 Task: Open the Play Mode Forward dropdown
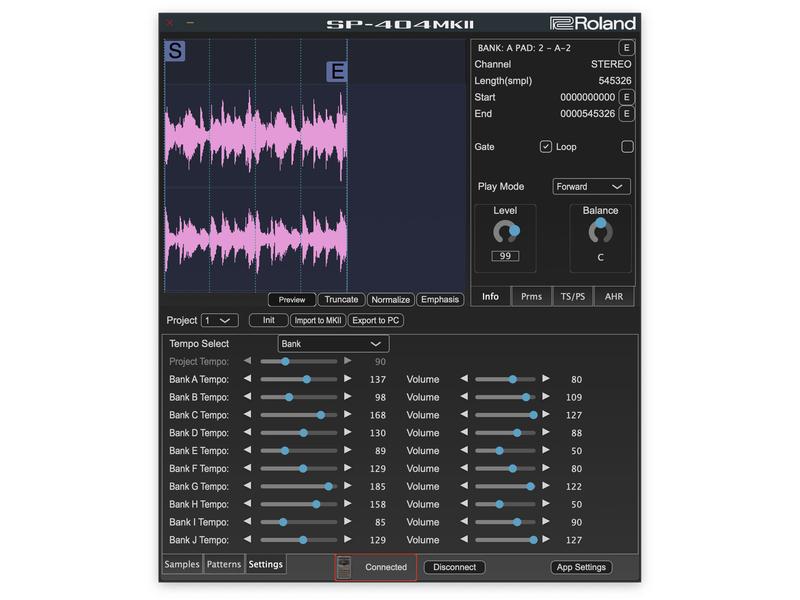tap(591, 187)
